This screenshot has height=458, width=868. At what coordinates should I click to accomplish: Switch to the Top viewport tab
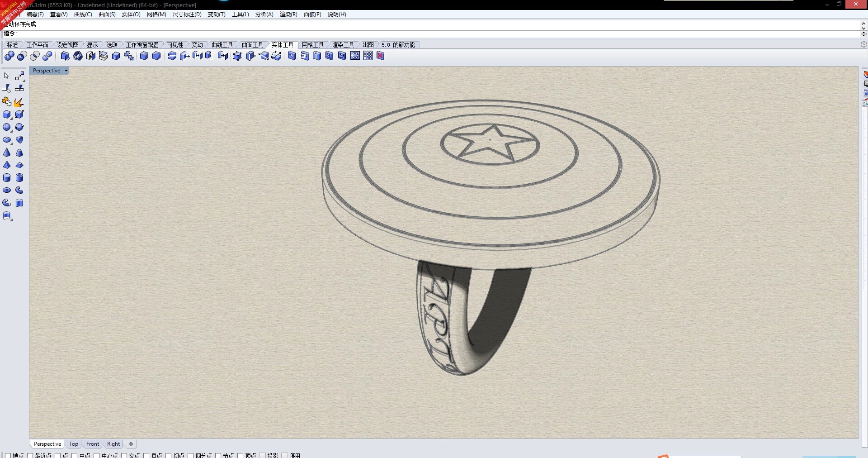[x=74, y=444]
